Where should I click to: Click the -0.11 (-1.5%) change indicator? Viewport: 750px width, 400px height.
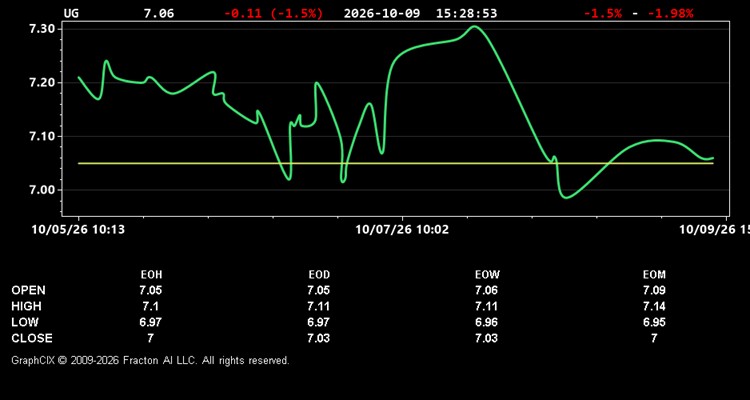point(274,13)
